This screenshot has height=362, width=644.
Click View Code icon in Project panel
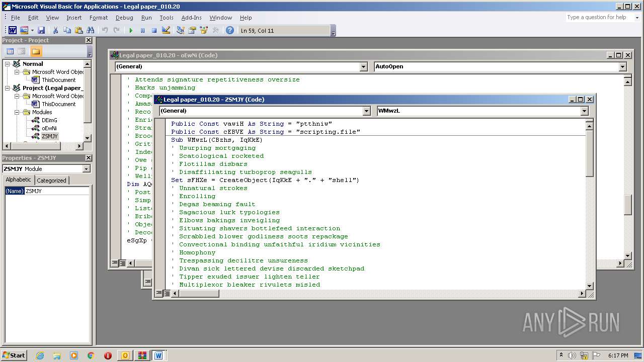[10, 51]
